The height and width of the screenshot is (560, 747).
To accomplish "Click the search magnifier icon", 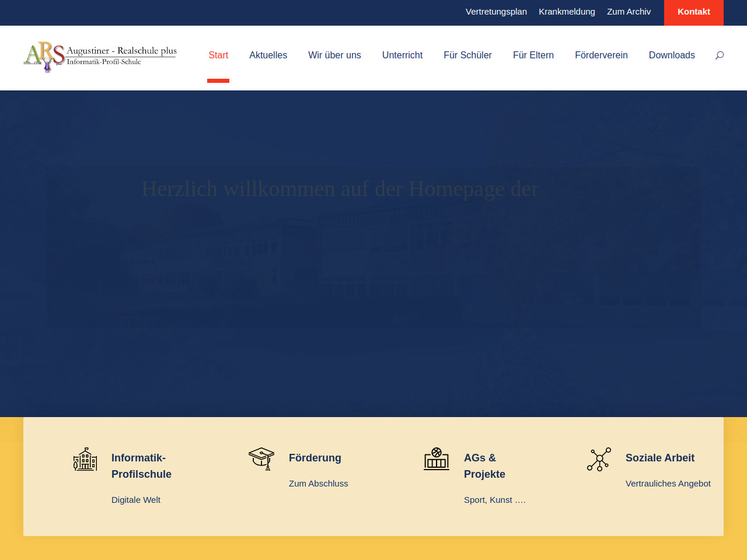I will pyautogui.click(x=720, y=55).
